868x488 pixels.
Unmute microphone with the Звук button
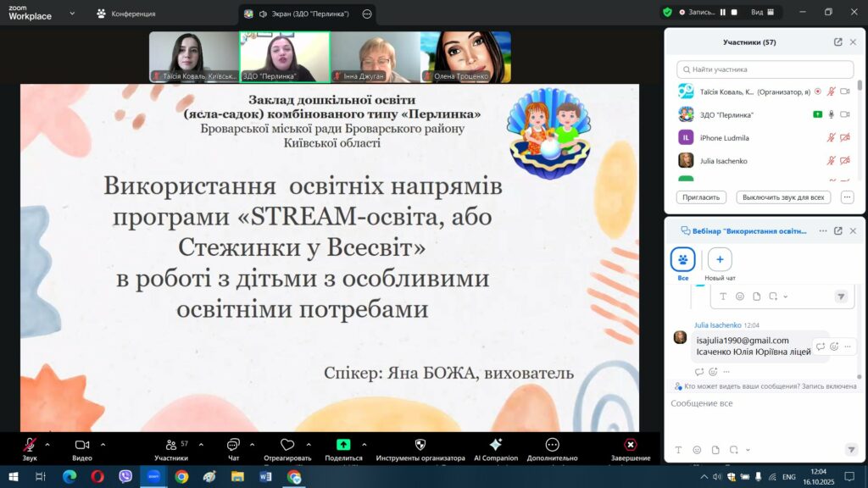click(x=30, y=445)
